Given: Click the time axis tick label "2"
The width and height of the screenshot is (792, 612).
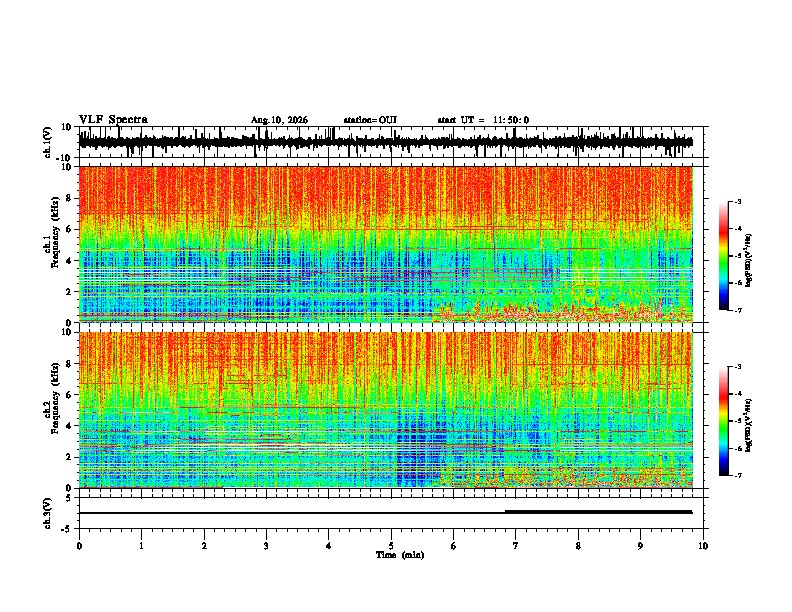Looking at the screenshot, I should [x=204, y=546].
